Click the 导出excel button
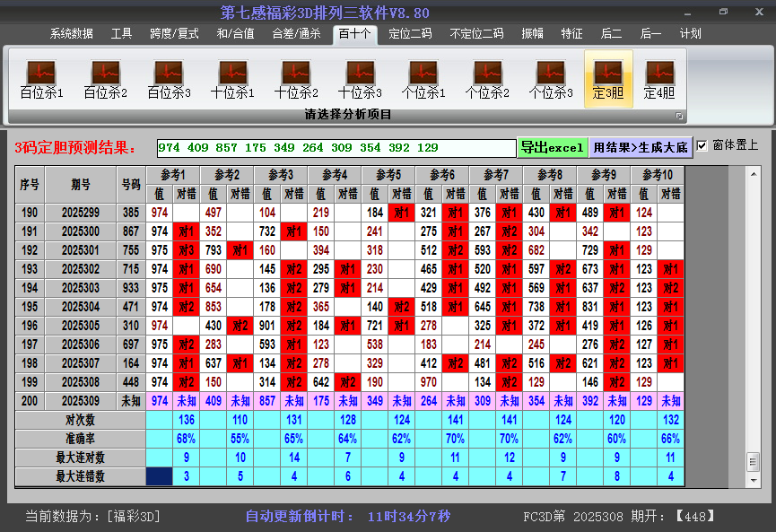This screenshot has height=532, width=776. [552, 147]
